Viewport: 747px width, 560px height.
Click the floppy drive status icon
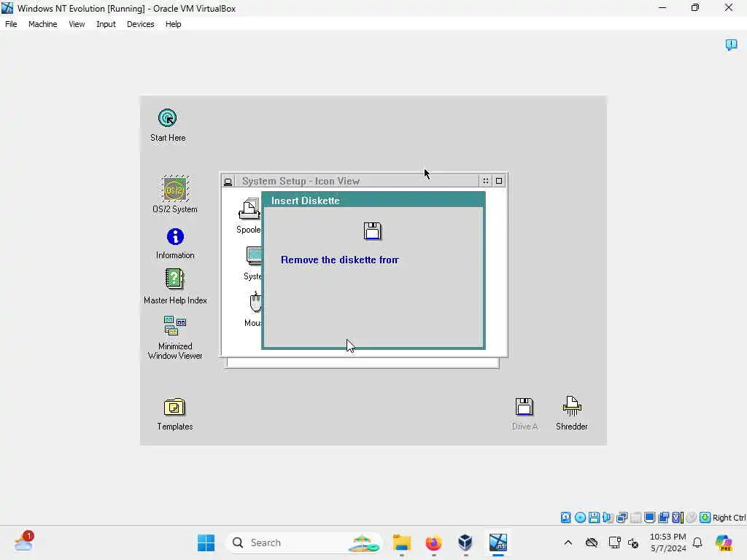pyautogui.click(x=594, y=517)
